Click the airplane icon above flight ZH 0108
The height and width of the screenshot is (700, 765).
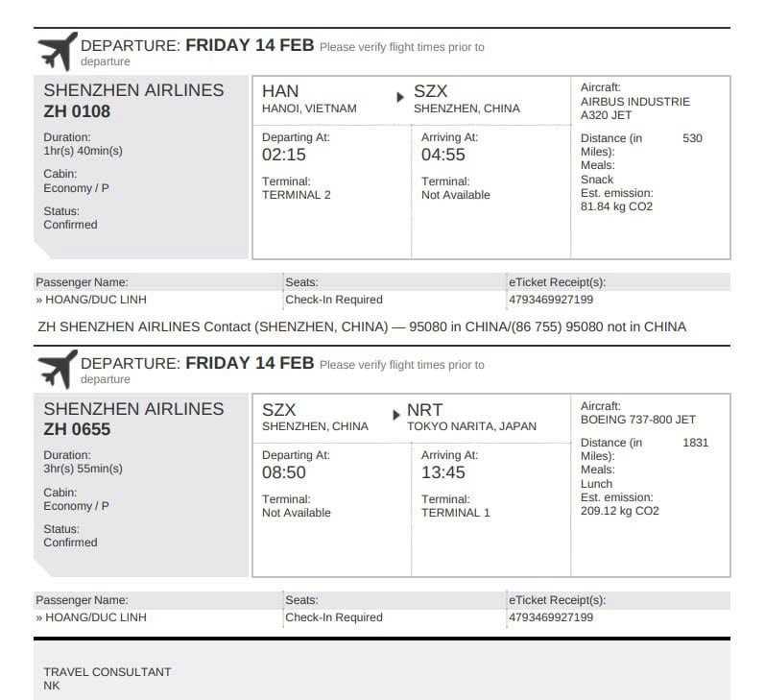tap(57, 51)
